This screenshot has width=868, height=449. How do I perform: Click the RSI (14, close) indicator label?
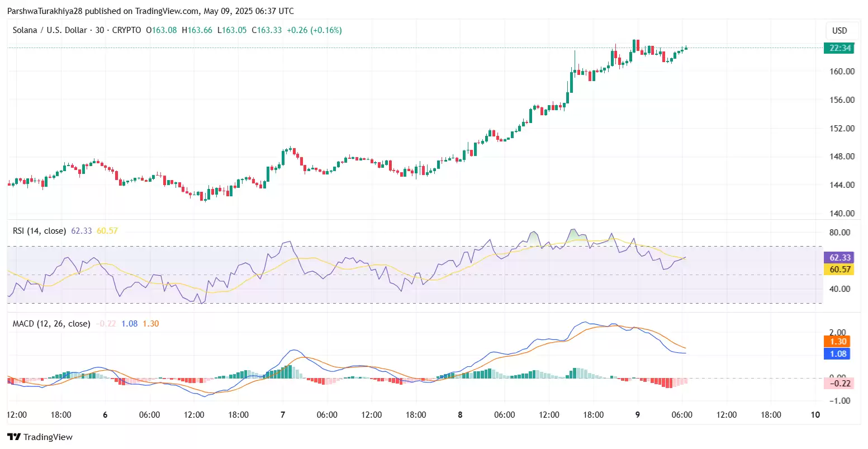[40, 230]
